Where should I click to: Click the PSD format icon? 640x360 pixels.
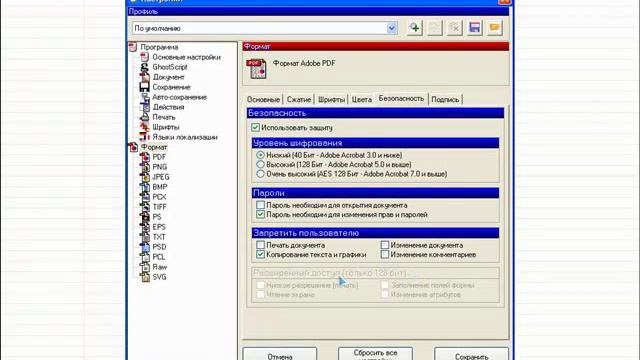144,247
